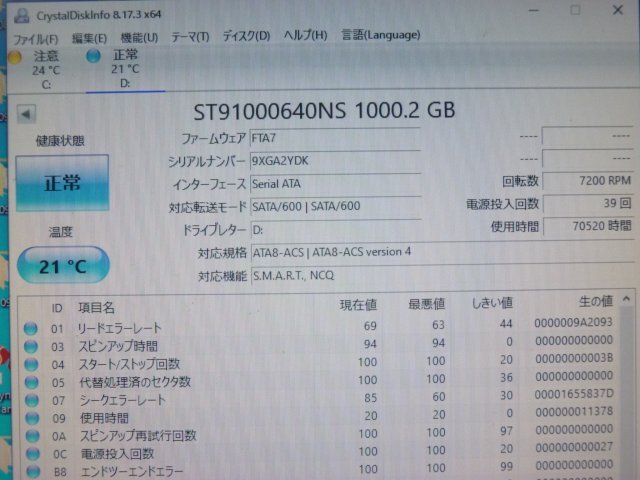
Task: Open the 機能(U) menu
Action: tap(139, 38)
